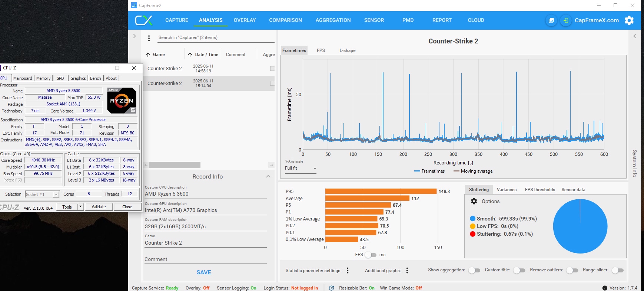The height and width of the screenshot is (291, 644).
Task: Click SAVE in Record Info
Action: [204, 272]
